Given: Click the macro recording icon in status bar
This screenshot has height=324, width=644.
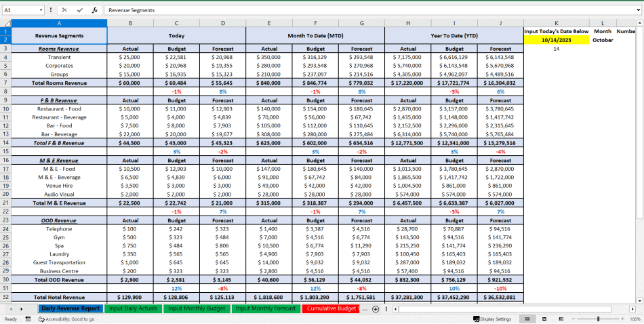Looking at the screenshot, I should pos(28,319).
